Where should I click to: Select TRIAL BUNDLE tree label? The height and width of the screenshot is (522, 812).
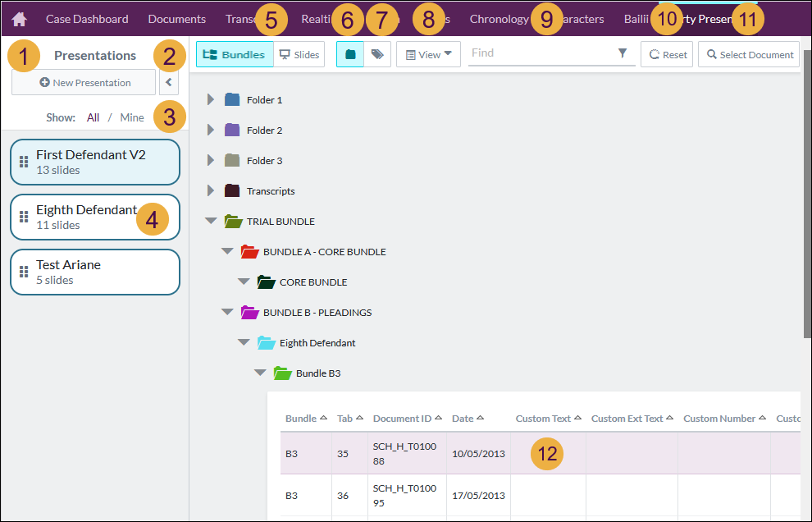point(281,222)
